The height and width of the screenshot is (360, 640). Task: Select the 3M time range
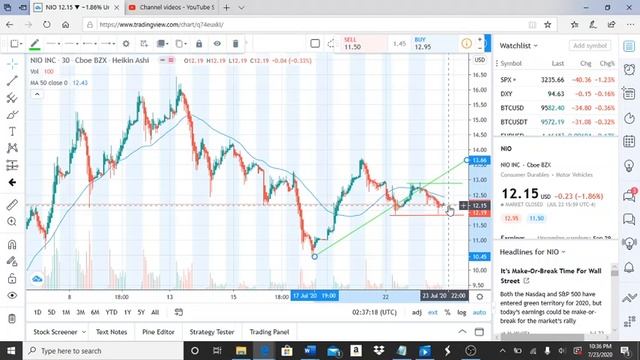click(80, 312)
